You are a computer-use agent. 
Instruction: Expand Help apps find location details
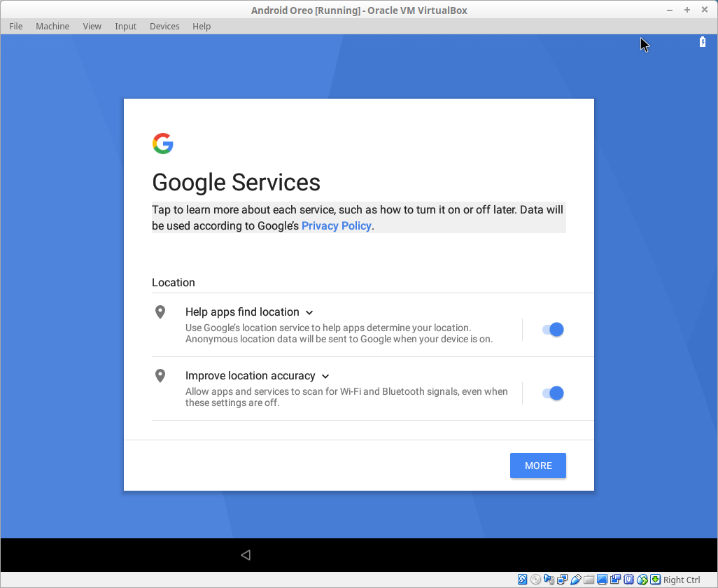pyautogui.click(x=309, y=312)
